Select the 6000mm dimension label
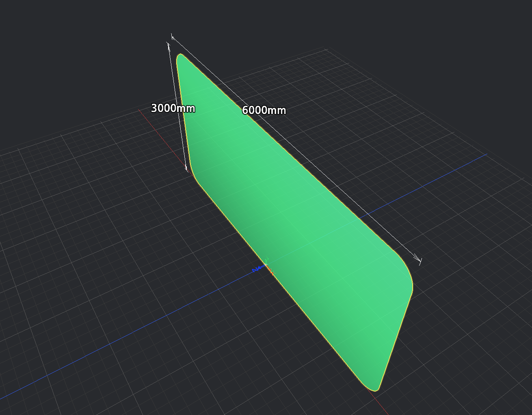This screenshot has height=415, width=532. [264, 110]
